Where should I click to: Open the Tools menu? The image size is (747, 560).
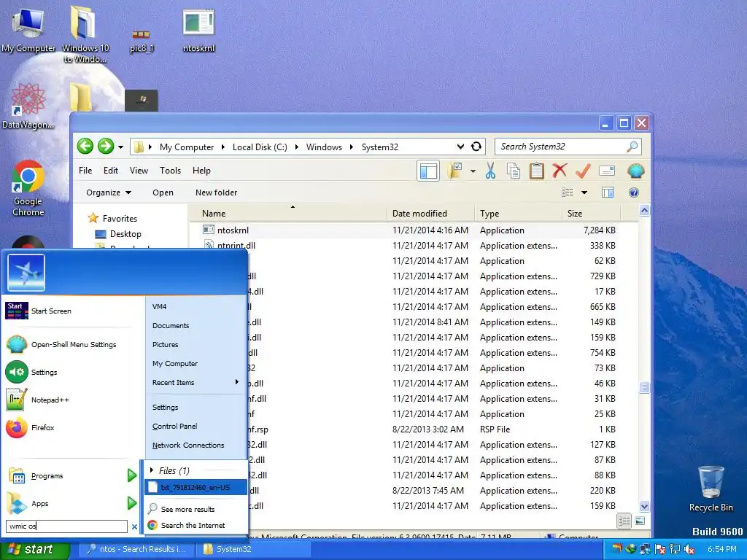click(x=170, y=171)
